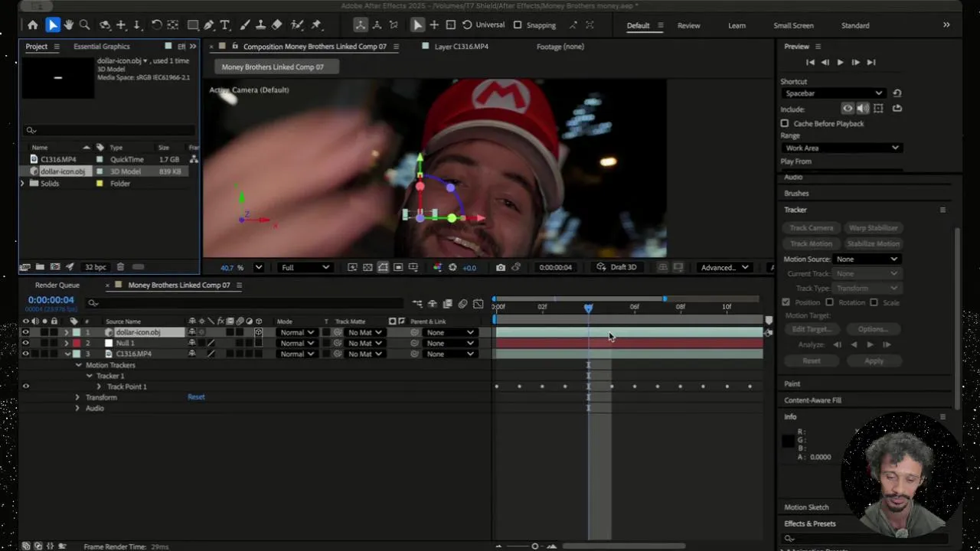980x551 pixels.
Task: Click reset shortcut icon beside Spacebar dropdown
Action: pyautogui.click(x=897, y=93)
